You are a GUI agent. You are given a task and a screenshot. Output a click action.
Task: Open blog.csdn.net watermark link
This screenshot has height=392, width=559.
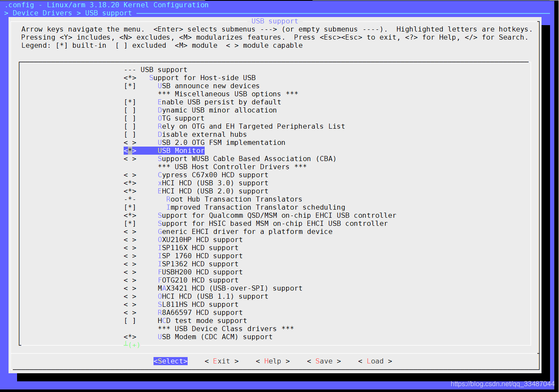coord(502,384)
